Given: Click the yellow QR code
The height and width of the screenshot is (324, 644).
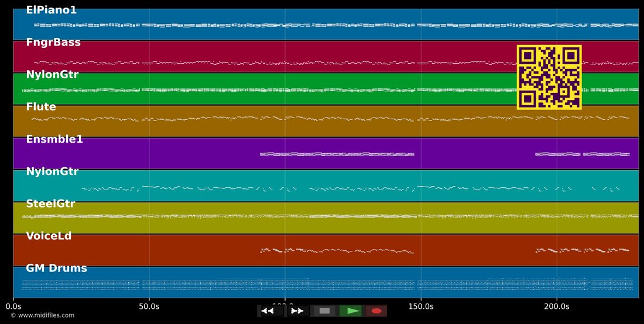Looking at the screenshot, I should point(549,77).
